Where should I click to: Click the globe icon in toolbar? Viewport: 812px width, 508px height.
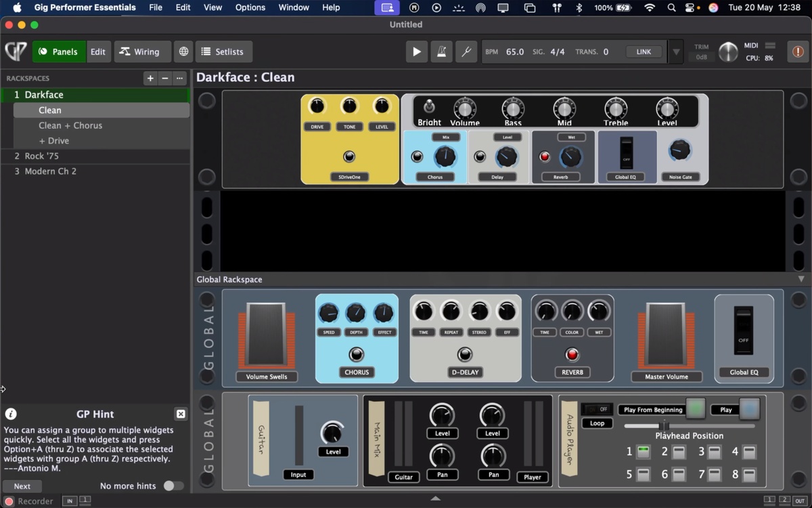pyautogui.click(x=183, y=51)
